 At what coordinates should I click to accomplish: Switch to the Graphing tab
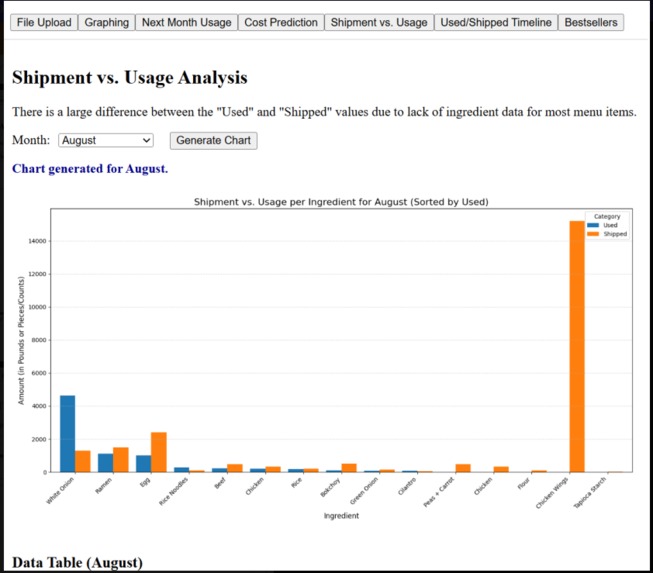(107, 22)
